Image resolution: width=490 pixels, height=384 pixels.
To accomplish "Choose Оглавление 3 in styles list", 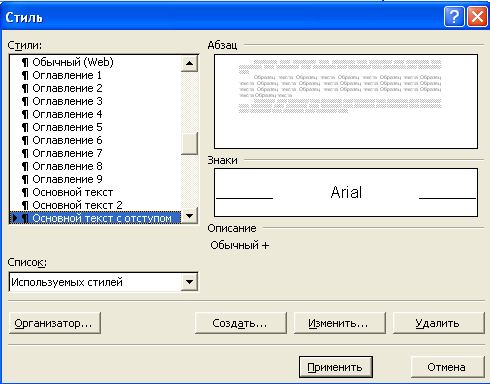I will tap(96, 101).
